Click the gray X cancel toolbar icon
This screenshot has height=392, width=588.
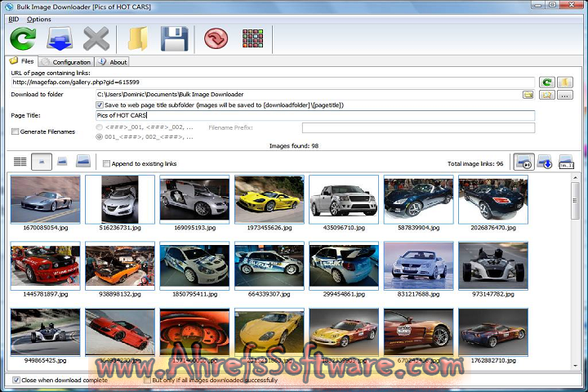(96, 38)
